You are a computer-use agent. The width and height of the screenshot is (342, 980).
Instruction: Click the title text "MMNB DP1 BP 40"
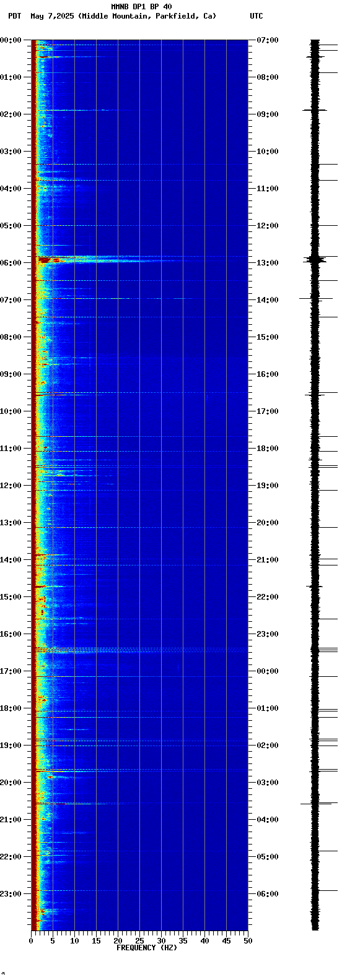point(141,7)
